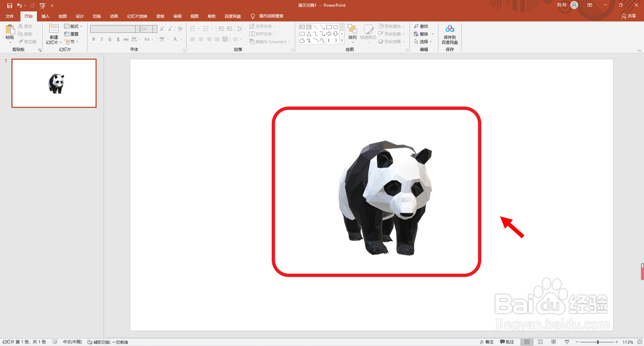
Task: Switch to the Slide Show (幻灯片放映) tab
Action: point(137,16)
